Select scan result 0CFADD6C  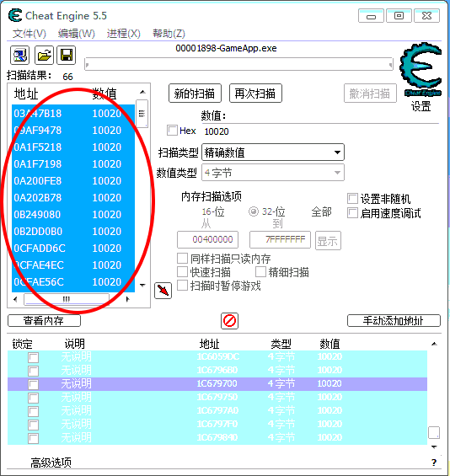73,249
